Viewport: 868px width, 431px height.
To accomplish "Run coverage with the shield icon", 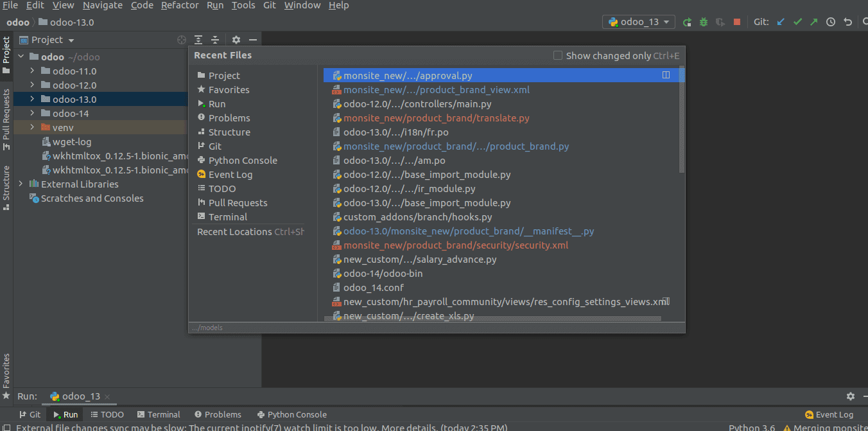I will [x=720, y=22].
